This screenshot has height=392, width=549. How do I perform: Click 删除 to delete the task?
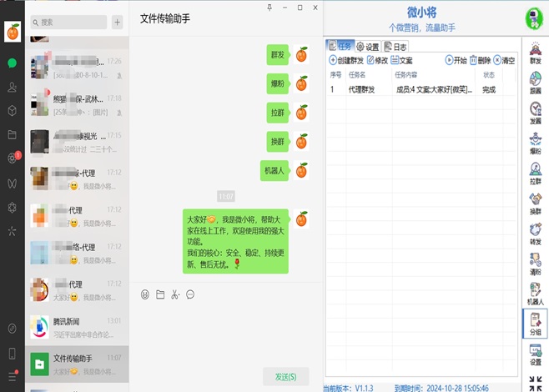tap(480, 61)
